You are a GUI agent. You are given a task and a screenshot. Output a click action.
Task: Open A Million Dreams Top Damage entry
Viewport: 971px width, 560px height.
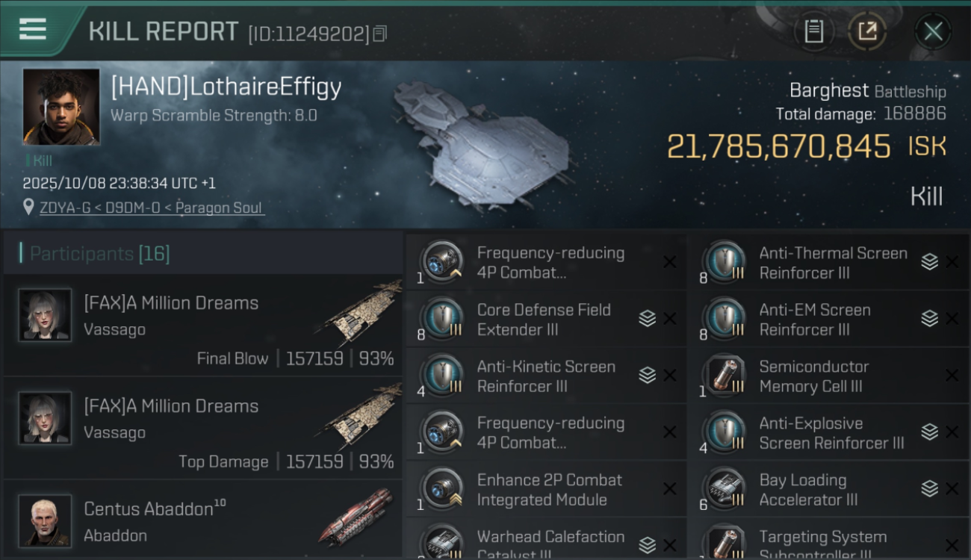pyautogui.click(x=203, y=429)
